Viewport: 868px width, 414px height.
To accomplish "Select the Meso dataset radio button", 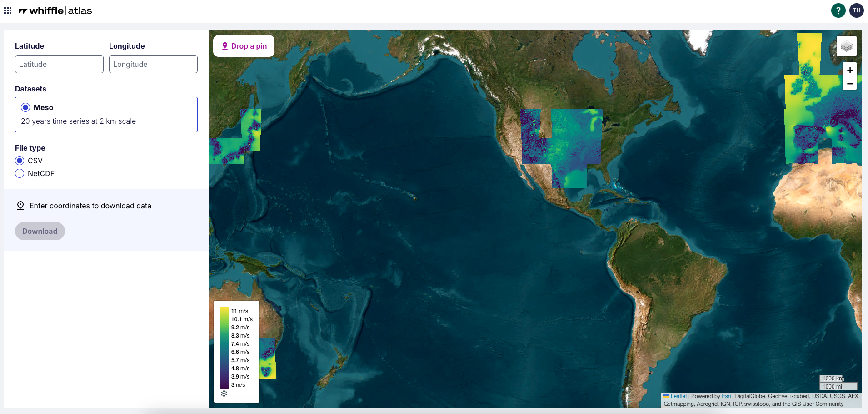I will tap(26, 107).
